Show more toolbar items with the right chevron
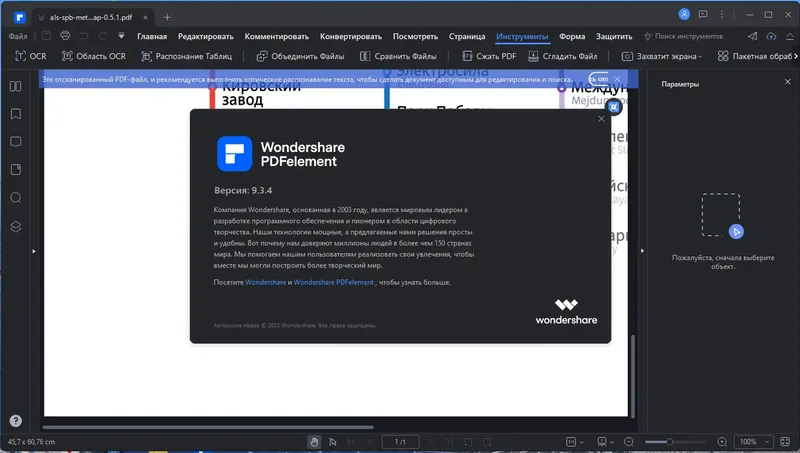800x453 pixels. tap(795, 56)
